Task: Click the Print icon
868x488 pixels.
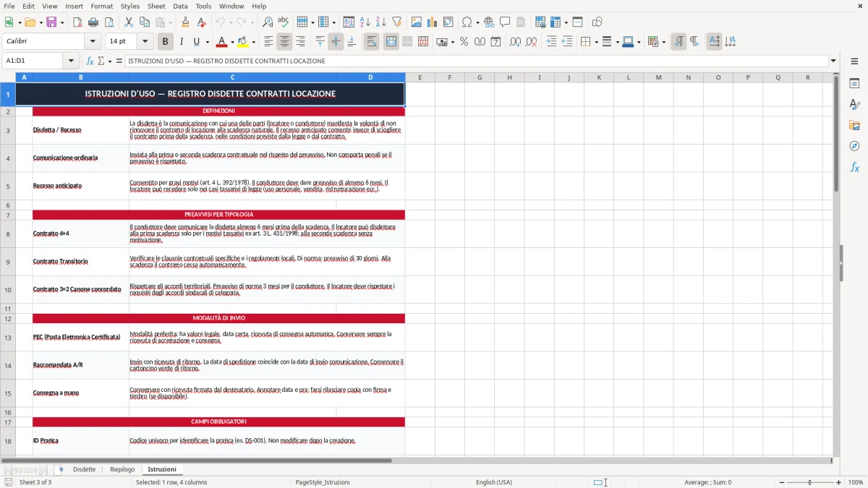Action: point(93,22)
